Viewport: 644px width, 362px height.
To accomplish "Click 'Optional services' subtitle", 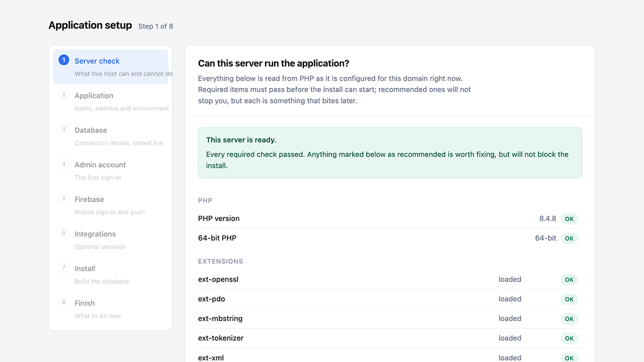I will (100, 247).
